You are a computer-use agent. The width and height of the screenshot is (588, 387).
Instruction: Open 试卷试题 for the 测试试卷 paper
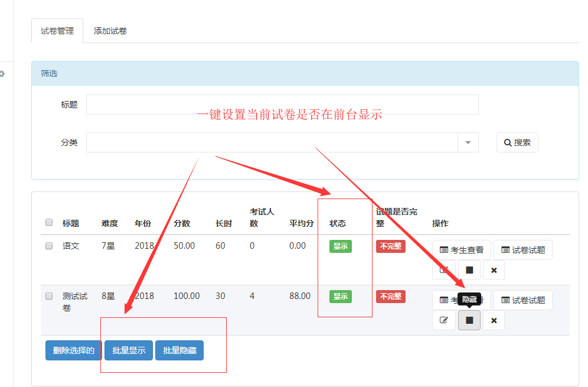pyautogui.click(x=523, y=300)
